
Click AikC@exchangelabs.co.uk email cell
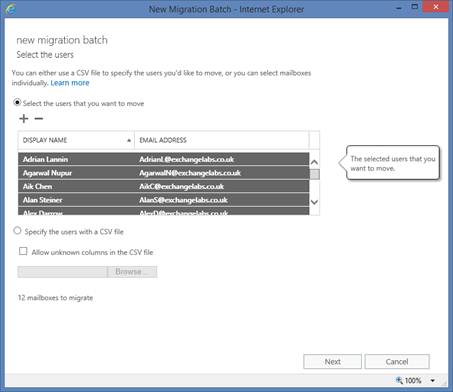coord(182,186)
